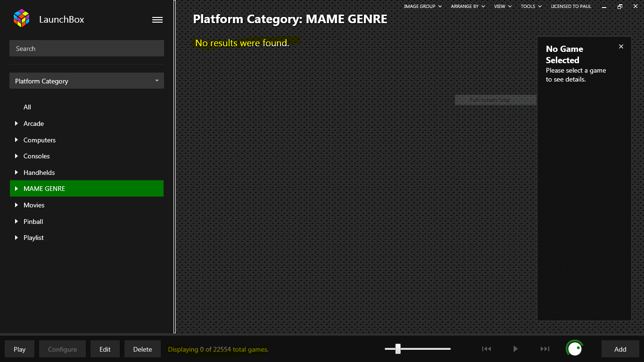Adjust the image size slider handle
Image resolution: width=644 pixels, height=362 pixels.
tap(398, 349)
